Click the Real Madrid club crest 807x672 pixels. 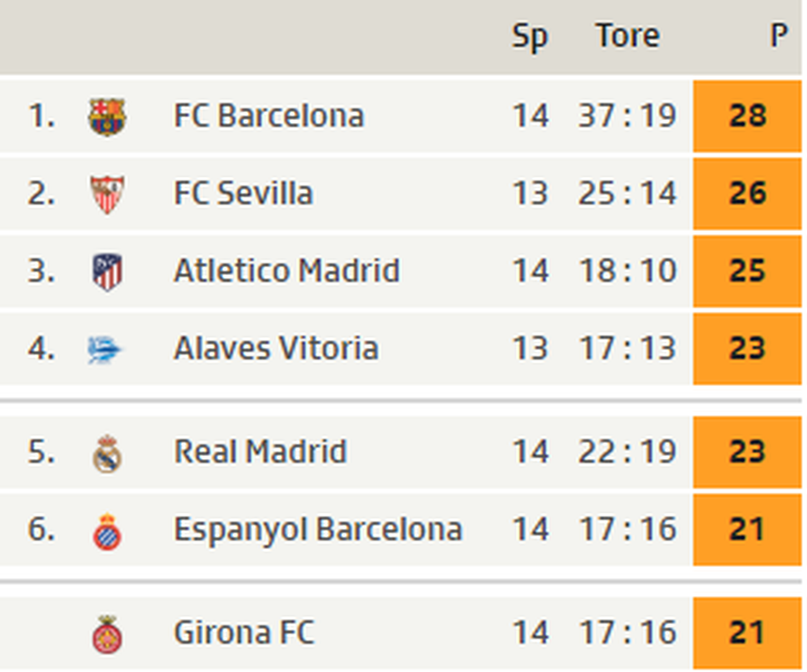tap(107, 454)
